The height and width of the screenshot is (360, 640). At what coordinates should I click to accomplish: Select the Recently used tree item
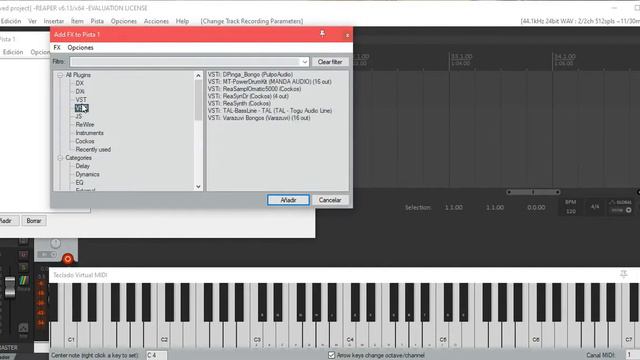[93, 149]
